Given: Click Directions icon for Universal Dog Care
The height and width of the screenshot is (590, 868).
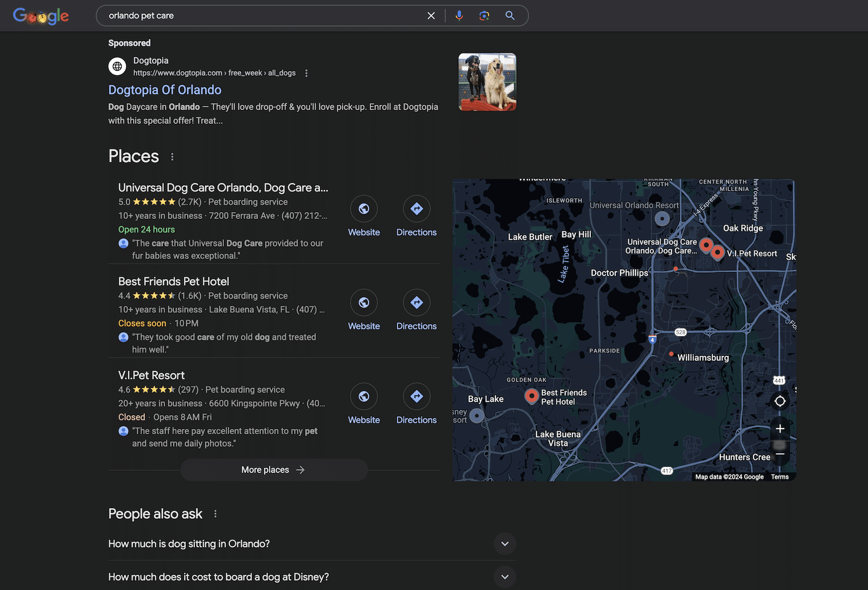Looking at the screenshot, I should pos(417,209).
